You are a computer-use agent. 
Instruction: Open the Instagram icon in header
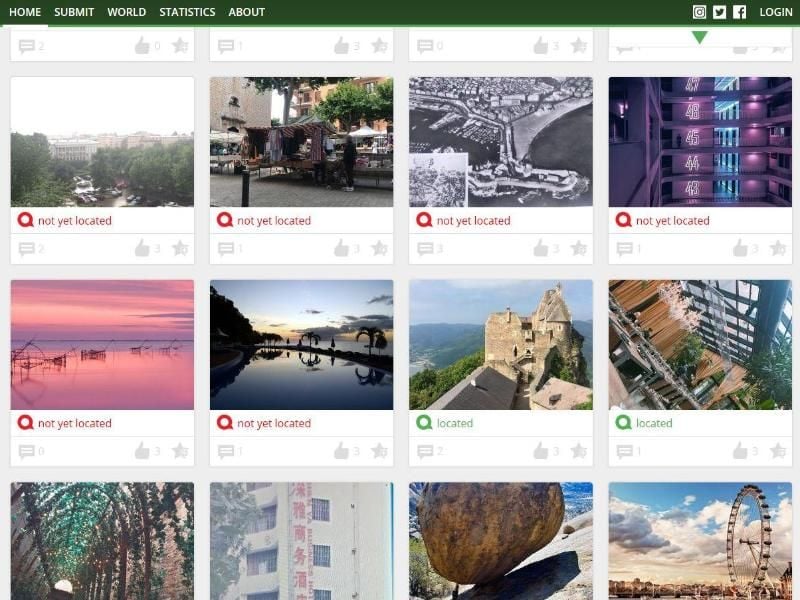[x=700, y=12]
